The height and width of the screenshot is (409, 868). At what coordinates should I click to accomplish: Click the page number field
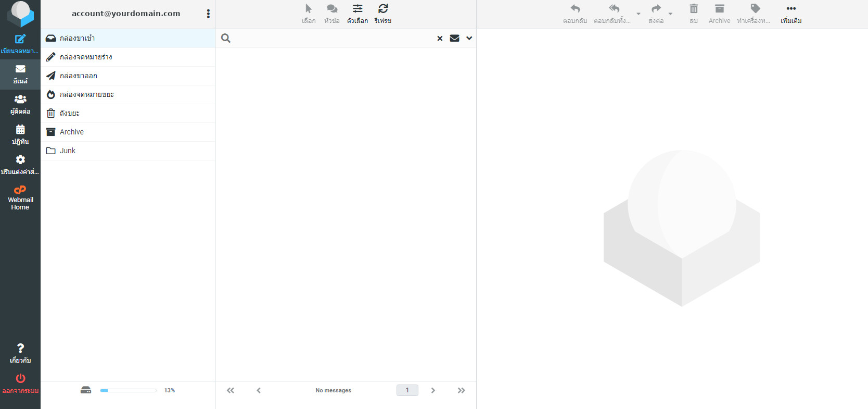point(407,390)
